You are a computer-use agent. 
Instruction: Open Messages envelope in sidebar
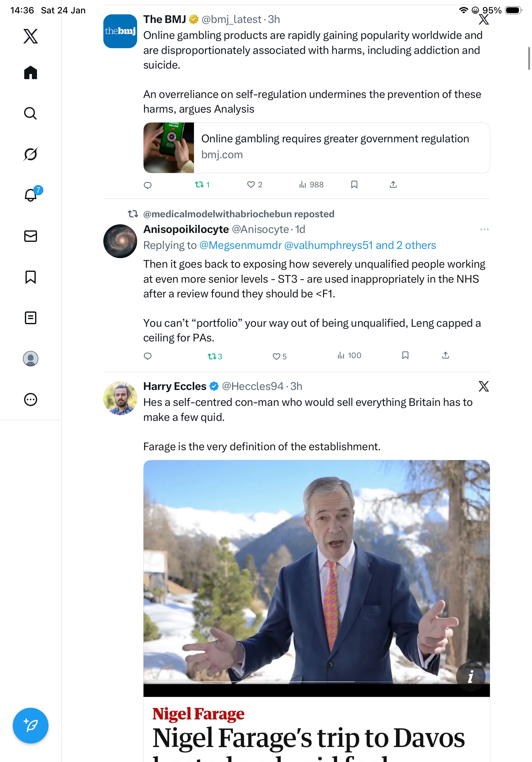click(x=31, y=236)
